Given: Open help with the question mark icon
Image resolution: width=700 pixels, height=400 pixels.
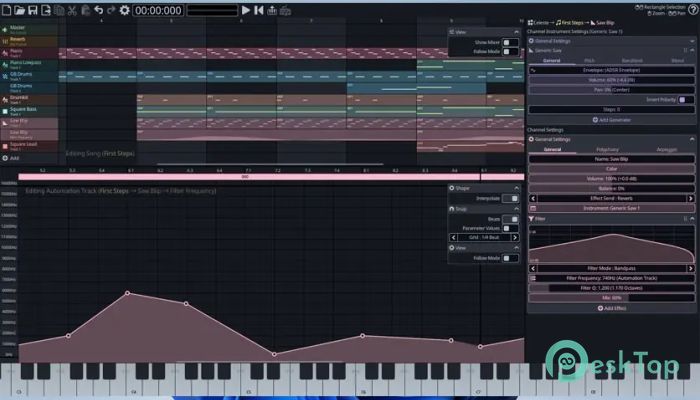Looking at the screenshot, I should click(x=693, y=10).
